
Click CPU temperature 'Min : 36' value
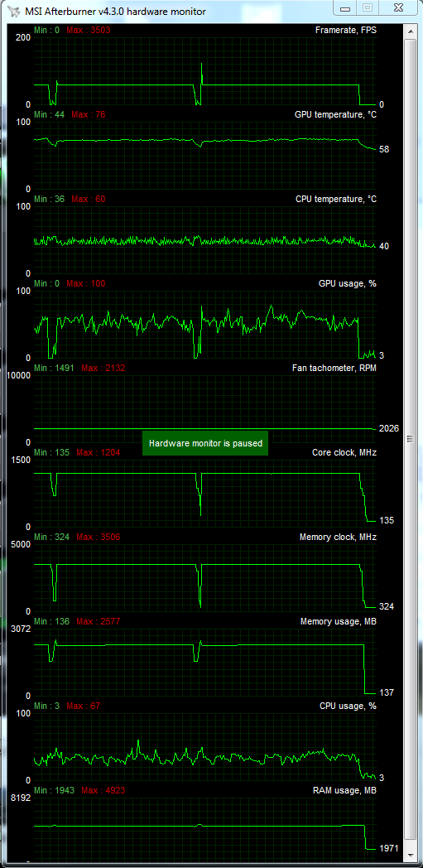pyautogui.click(x=49, y=200)
